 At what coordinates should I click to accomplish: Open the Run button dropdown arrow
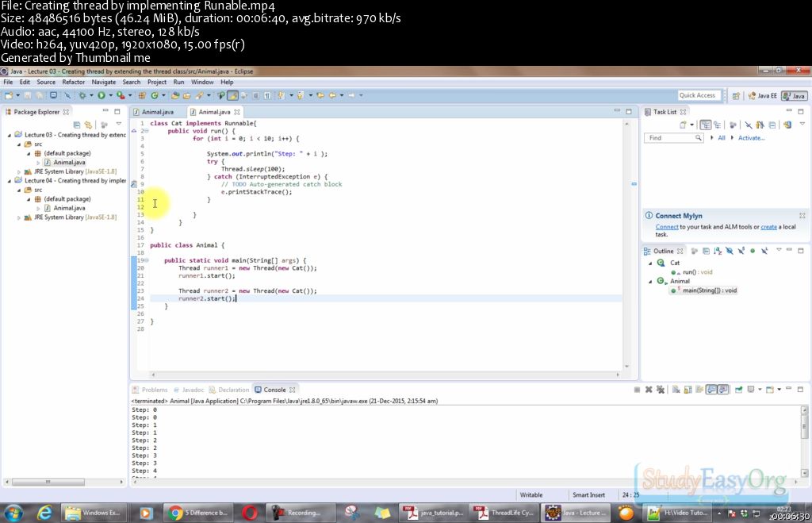tap(110, 95)
